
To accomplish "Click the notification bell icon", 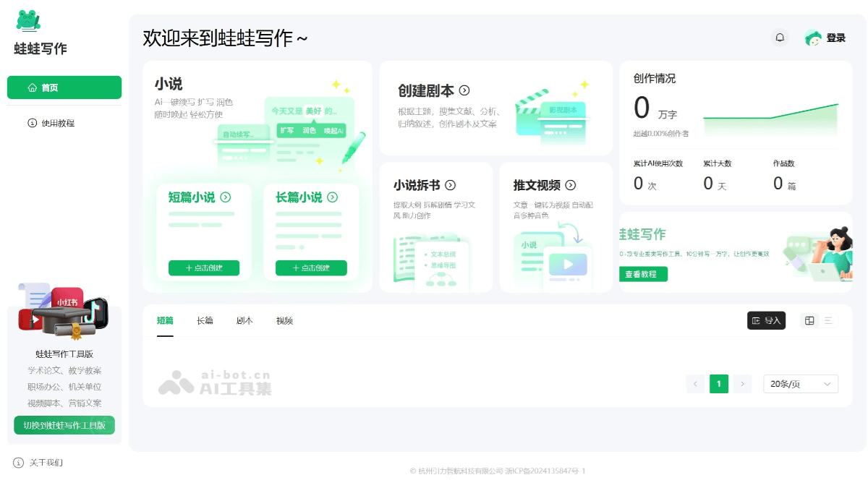I will coord(780,37).
